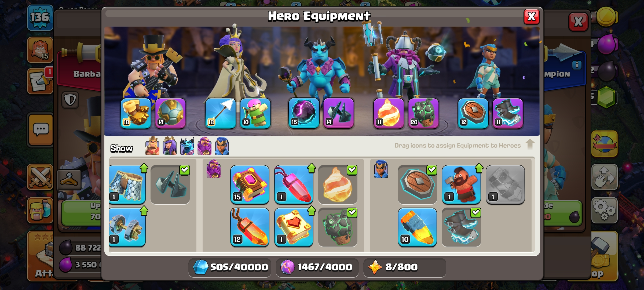Screen dimensions: 644x290
Task: Select the level 12 Life Gem equipment
Action: point(250,227)
